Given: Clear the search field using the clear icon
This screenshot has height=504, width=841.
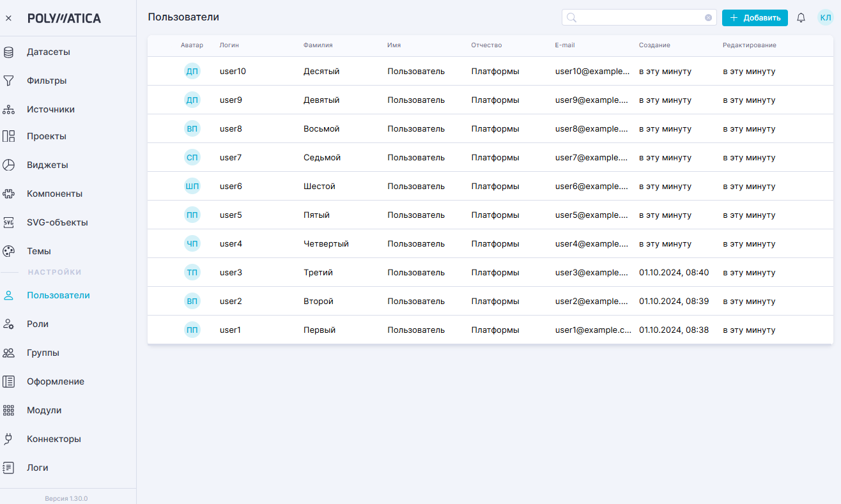Looking at the screenshot, I should coord(708,18).
